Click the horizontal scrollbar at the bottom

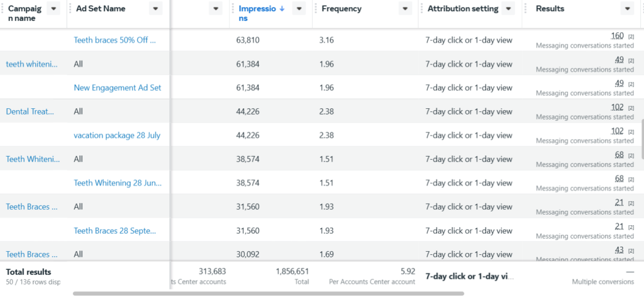click(x=269, y=293)
